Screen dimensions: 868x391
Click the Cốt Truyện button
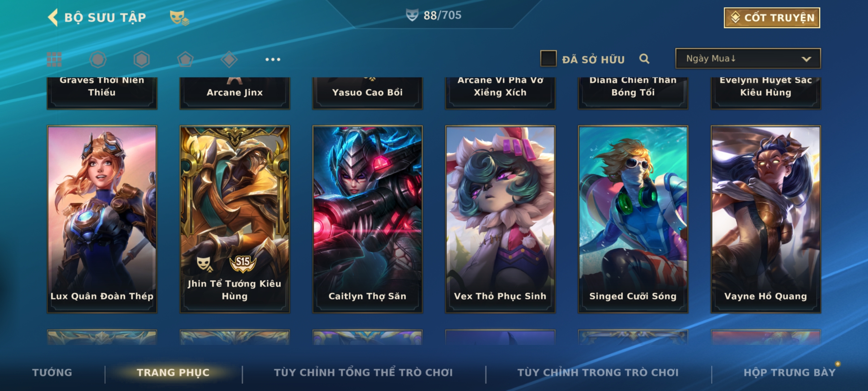point(772,18)
